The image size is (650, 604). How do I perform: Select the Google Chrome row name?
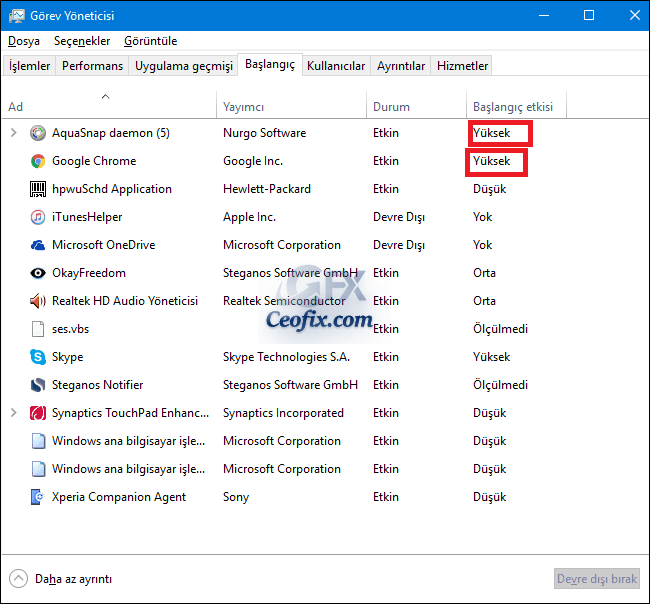coord(94,161)
